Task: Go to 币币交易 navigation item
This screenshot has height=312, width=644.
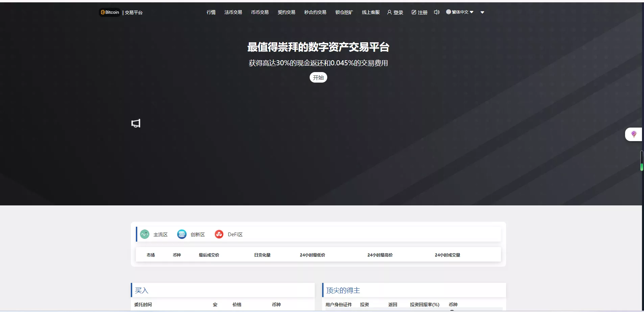Action: pyautogui.click(x=260, y=12)
